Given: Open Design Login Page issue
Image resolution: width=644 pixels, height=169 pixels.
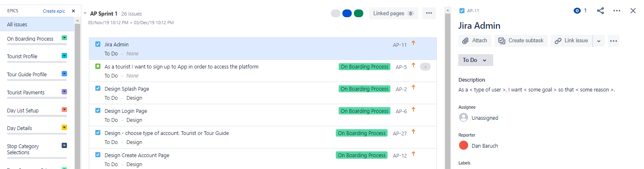Looking at the screenshot, I should 126,111.
